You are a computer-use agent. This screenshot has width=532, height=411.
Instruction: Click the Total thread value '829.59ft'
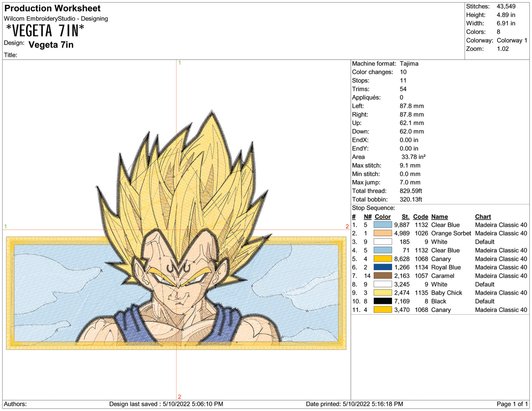coord(411,191)
